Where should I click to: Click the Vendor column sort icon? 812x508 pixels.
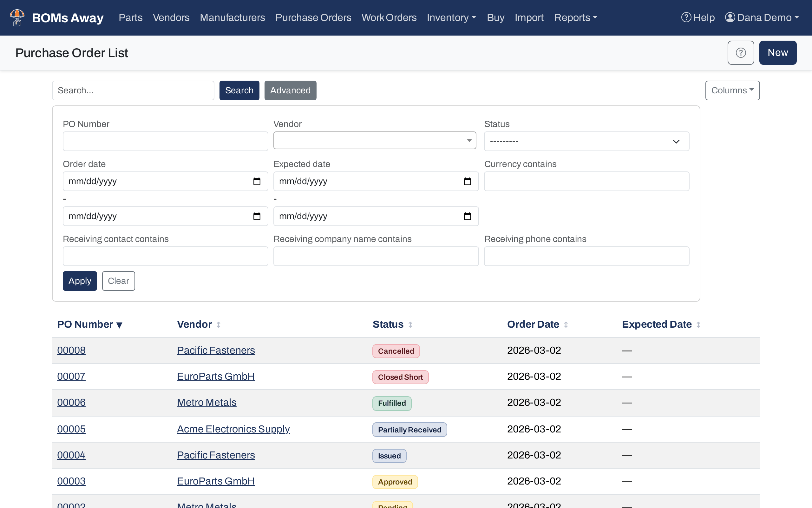219,324
